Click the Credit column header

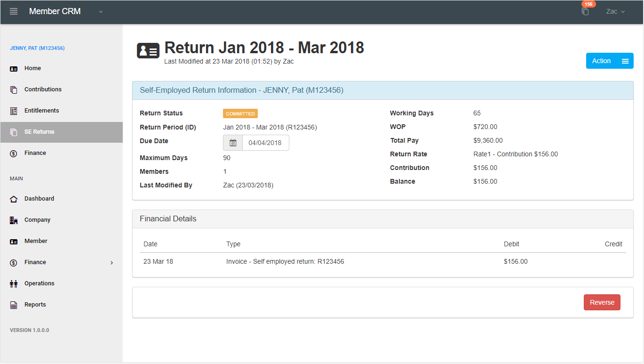pos(613,244)
